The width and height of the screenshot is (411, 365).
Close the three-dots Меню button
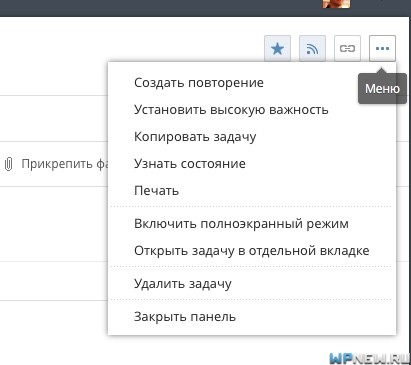382,49
